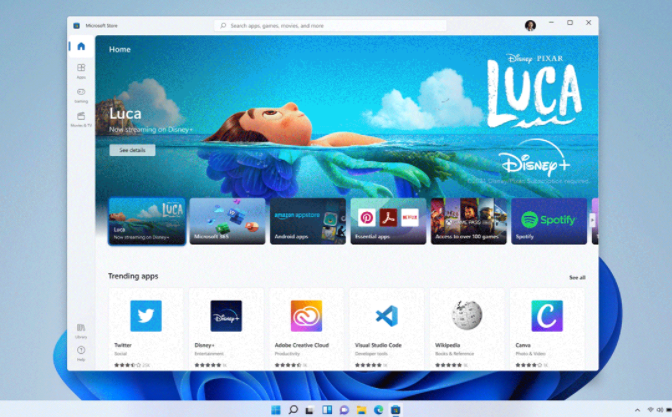Screen dimensions: 672x417
Task: Click the Adobe Acrobat icon in Essential apps
Action: [388, 218]
